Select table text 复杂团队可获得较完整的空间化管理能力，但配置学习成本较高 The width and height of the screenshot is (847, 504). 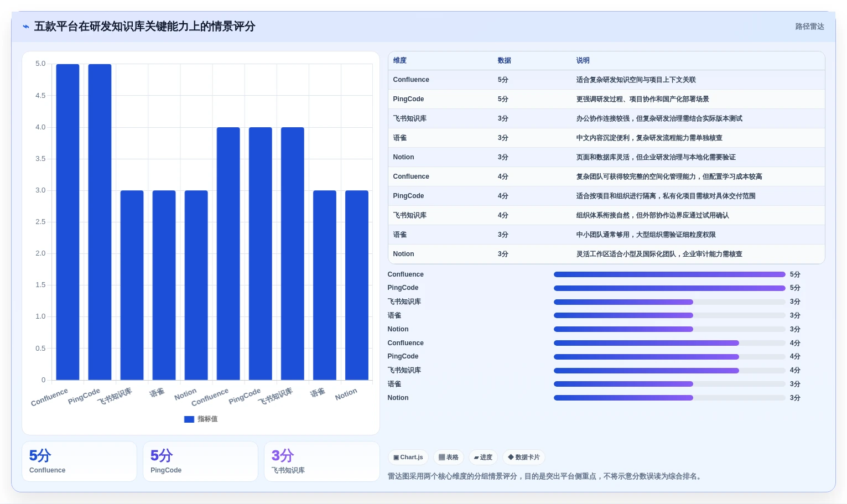669,176
